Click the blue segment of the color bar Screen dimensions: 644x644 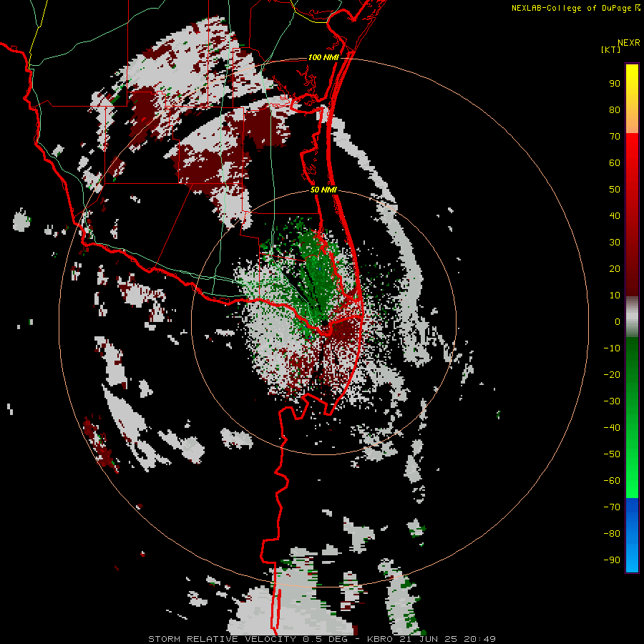pyautogui.click(x=632, y=535)
